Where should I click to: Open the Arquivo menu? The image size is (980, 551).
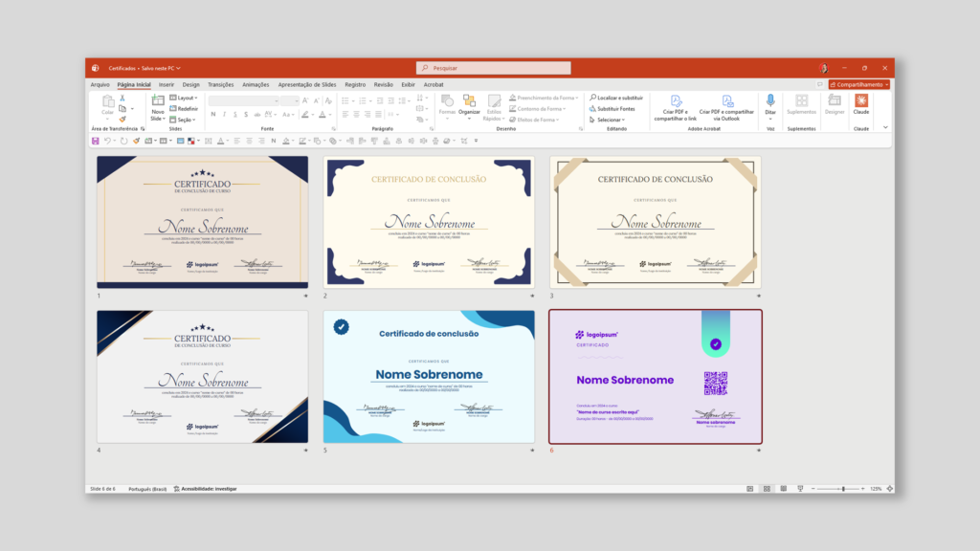[x=100, y=85]
